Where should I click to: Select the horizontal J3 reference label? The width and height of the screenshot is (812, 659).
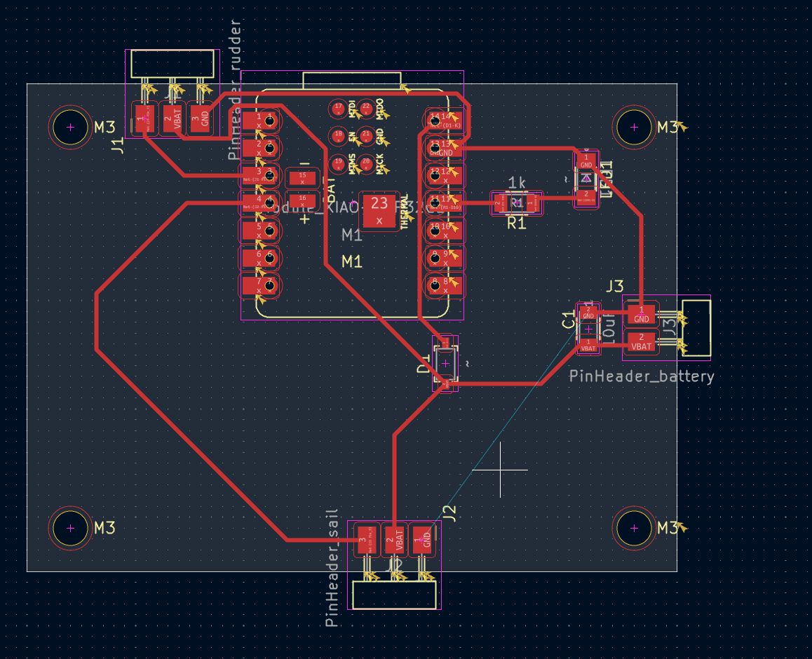point(615,286)
